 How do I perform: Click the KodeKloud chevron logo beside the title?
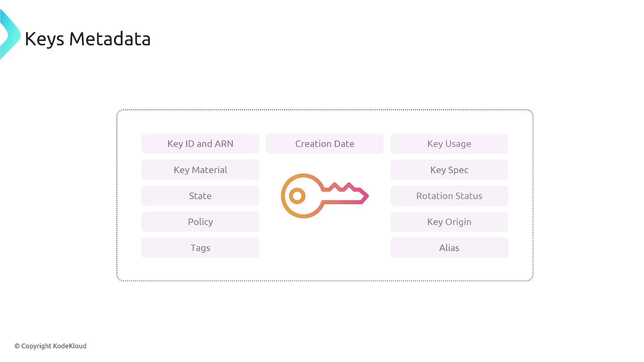(10, 35)
